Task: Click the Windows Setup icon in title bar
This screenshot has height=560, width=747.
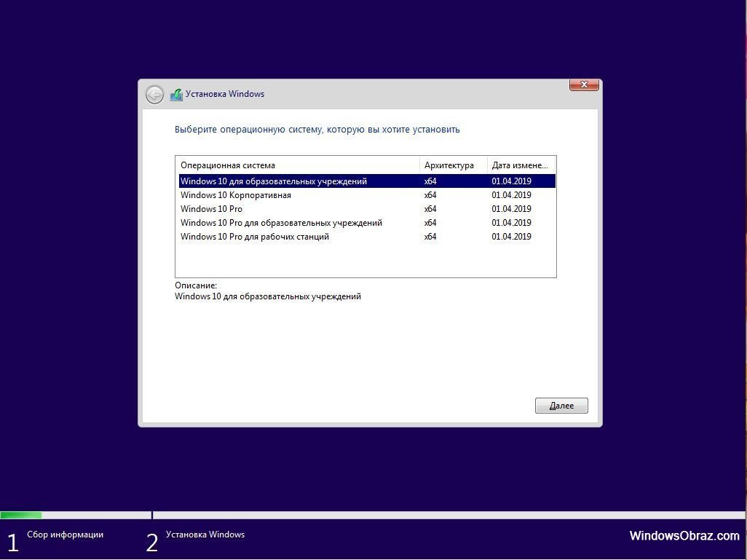Action: 176,95
